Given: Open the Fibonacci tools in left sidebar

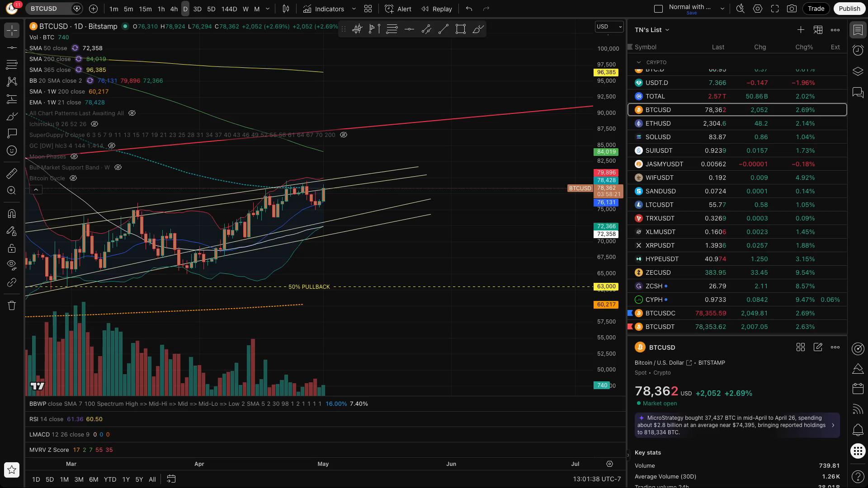Looking at the screenshot, I should [x=12, y=65].
